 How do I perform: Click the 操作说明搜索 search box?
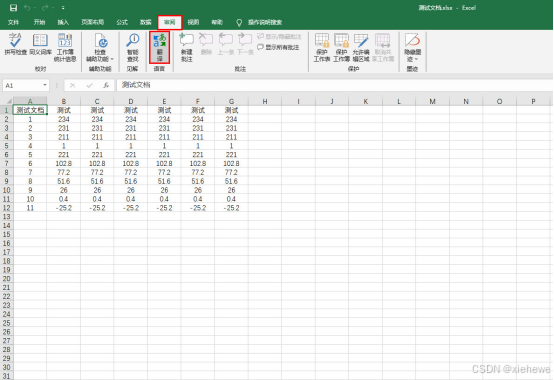tap(265, 22)
